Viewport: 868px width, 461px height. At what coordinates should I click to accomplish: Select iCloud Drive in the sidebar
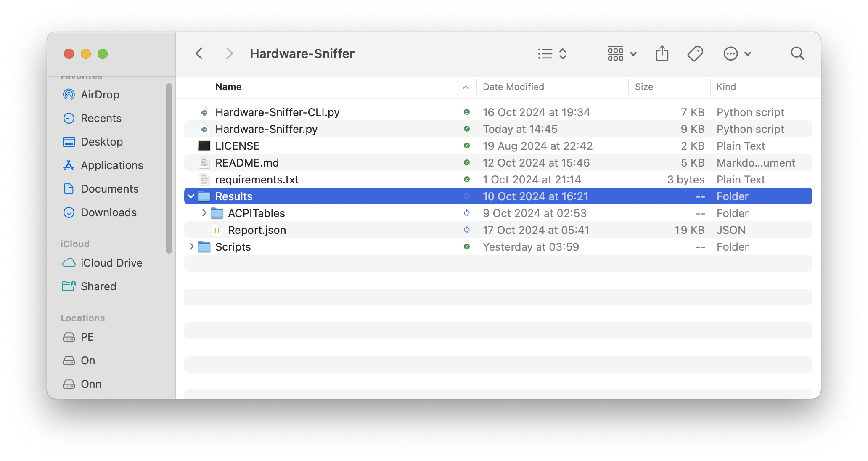click(111, 263)
